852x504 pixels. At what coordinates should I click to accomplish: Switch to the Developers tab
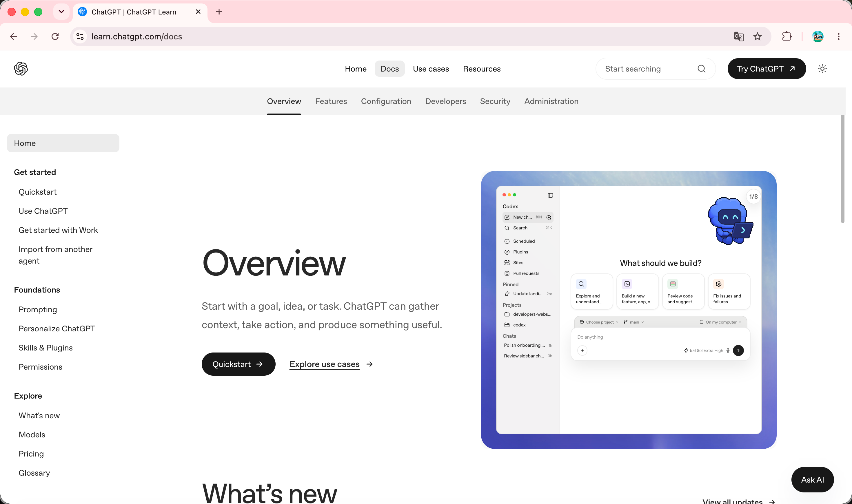click(445, 101)
